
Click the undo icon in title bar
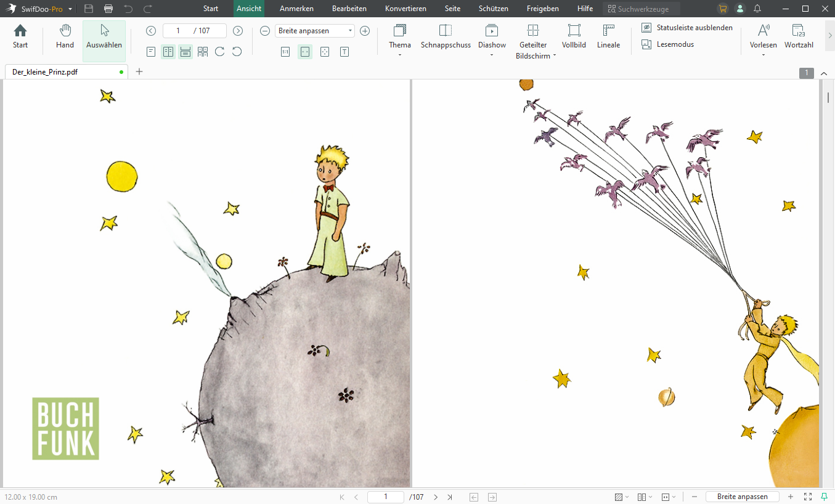point(128,9)
